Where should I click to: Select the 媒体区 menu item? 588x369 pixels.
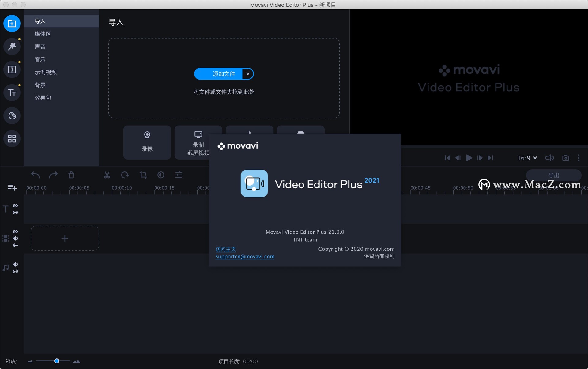point(62,34)
